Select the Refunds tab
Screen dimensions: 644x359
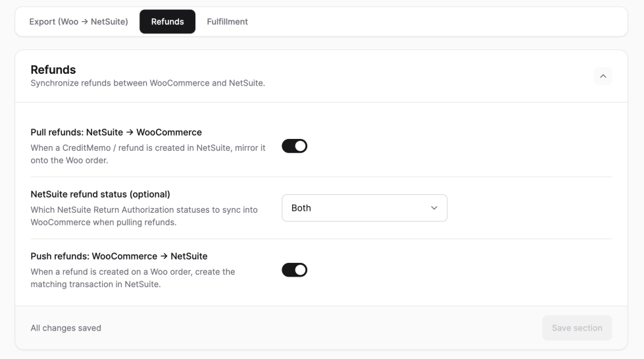167,22
